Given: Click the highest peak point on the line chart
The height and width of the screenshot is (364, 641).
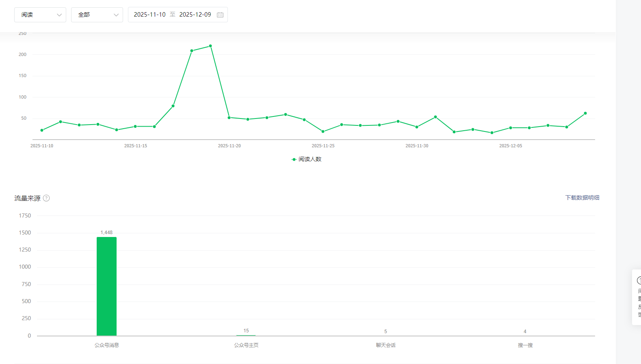Looking at the screenshot, I should pyautogui.click(x=210, y=46).
